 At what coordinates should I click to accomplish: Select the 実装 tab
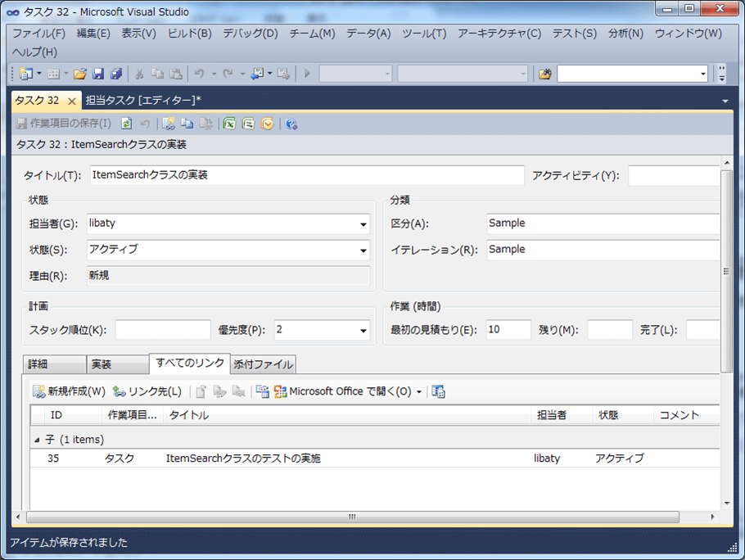point(118,364)
